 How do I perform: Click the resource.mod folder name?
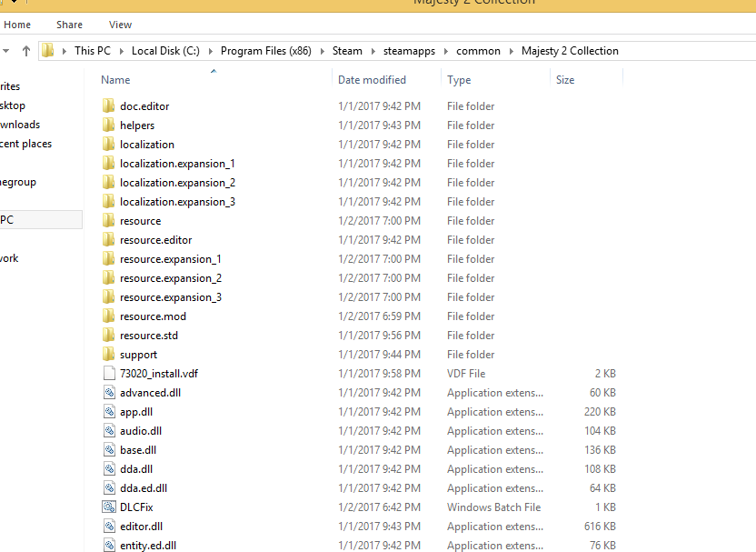click(x=153, y=316)
